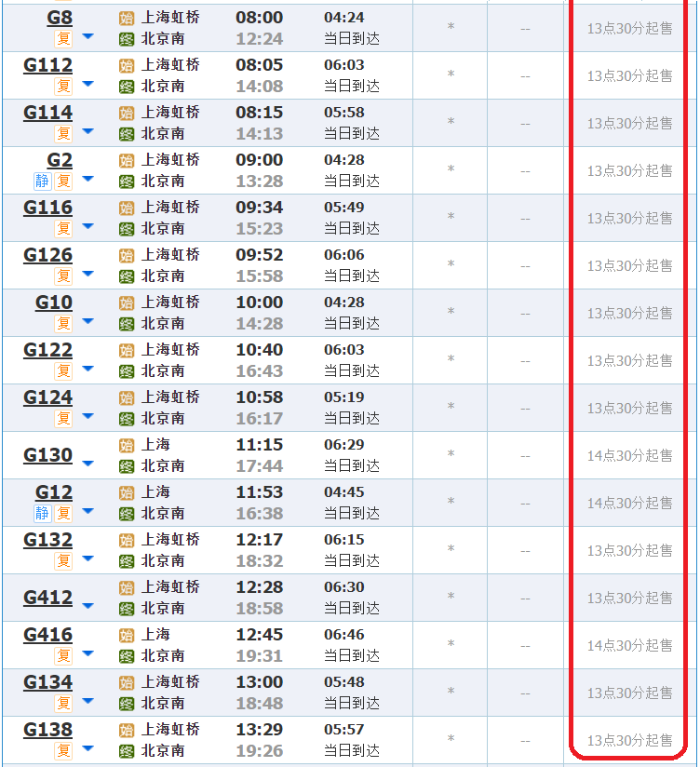Viewport: 700px width, 767px height.
Task: Click 13点30分起售 in the G8 row
Action: coord(629,28)
